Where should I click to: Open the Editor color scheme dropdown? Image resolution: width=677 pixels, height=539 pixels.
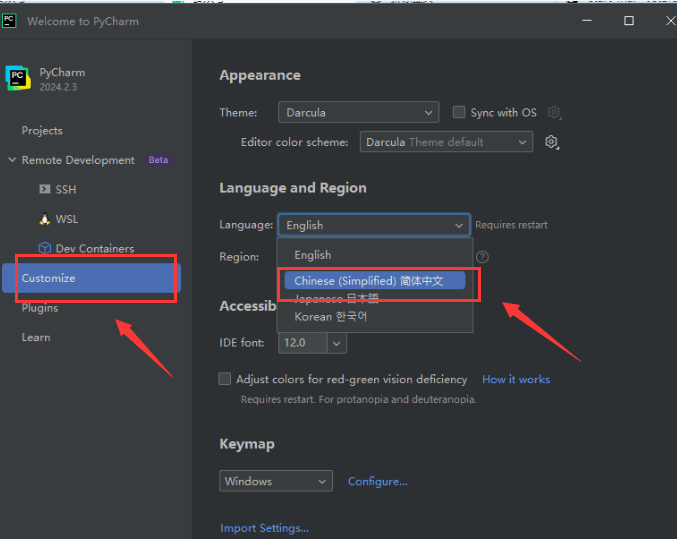(x=446, y=142)
